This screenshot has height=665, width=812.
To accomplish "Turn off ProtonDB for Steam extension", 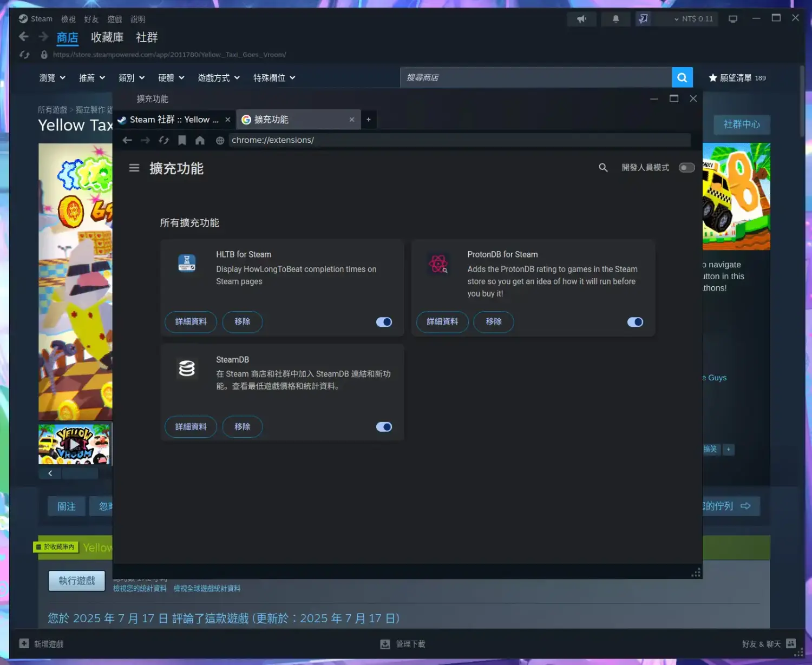I will tap(634, 322).
